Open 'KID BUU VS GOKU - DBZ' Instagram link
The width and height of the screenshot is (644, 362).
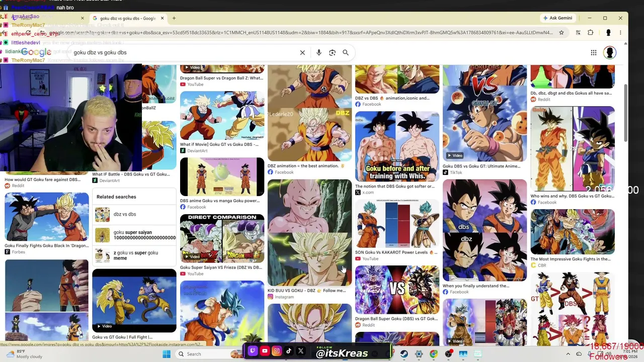pyautogui.click(x=306, y=291)
